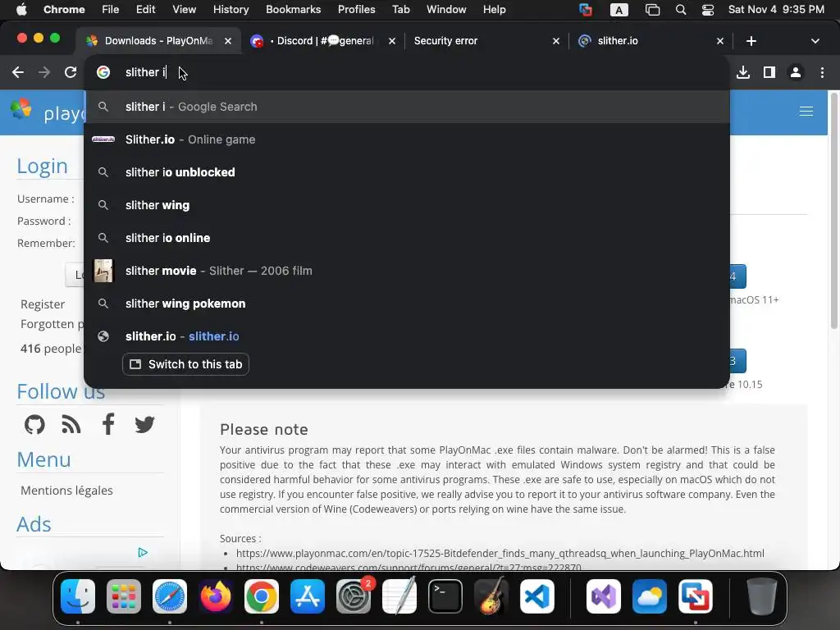This screenshot has width=840, height=630.
Task: Click the forward navigation arrow
Action: point(44,72)
